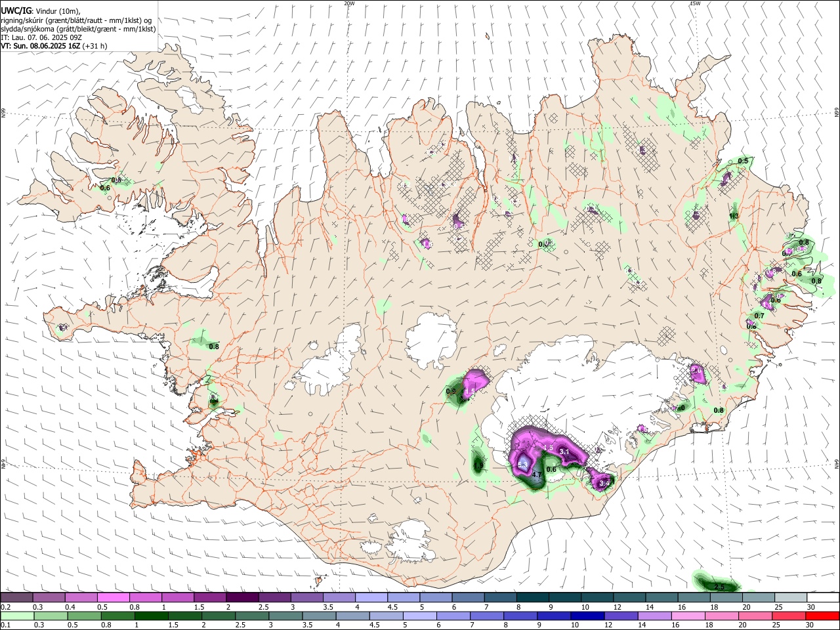The image size is (840, 630).
Task: Click the '1.9' value in the dark green patch
Action: click(x=478, y=465)
